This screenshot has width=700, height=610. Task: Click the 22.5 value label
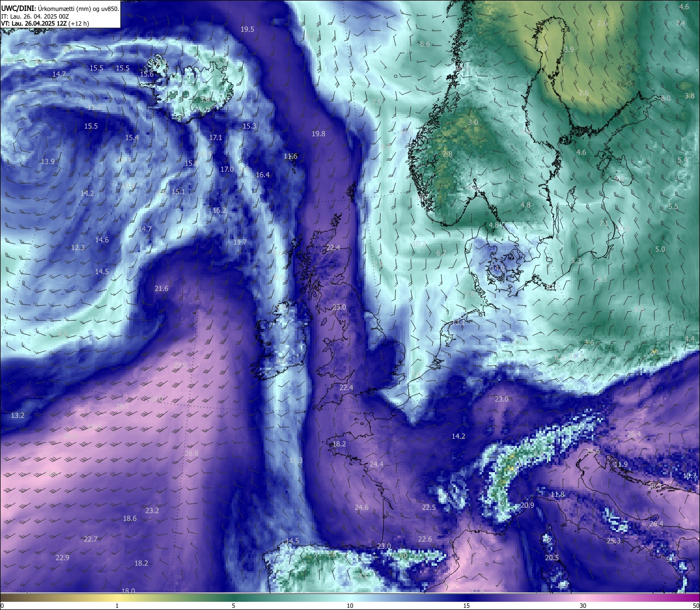pyautogui.click(x=429, y=507)
